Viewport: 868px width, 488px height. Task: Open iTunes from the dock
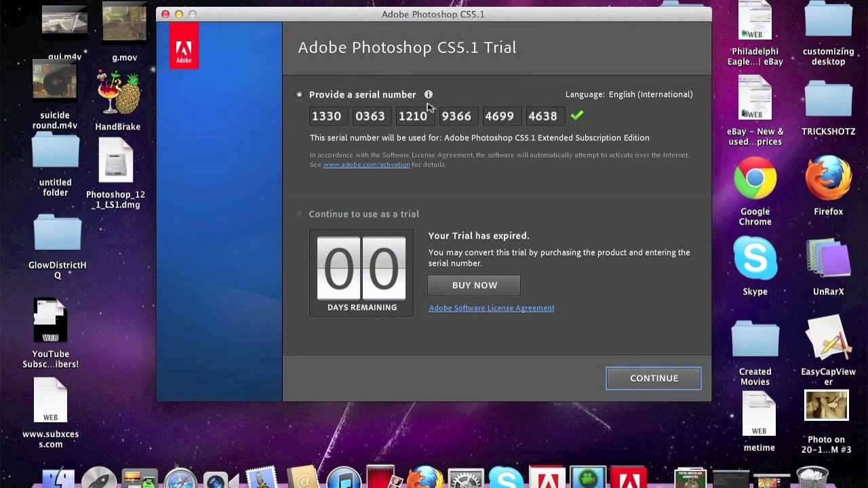pos(343,479)
